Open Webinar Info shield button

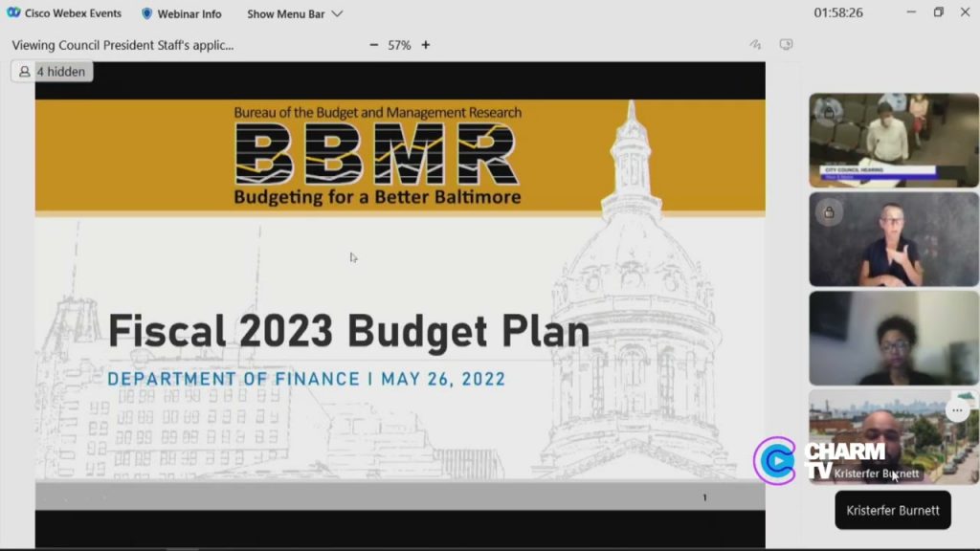(x=181, y=13)
